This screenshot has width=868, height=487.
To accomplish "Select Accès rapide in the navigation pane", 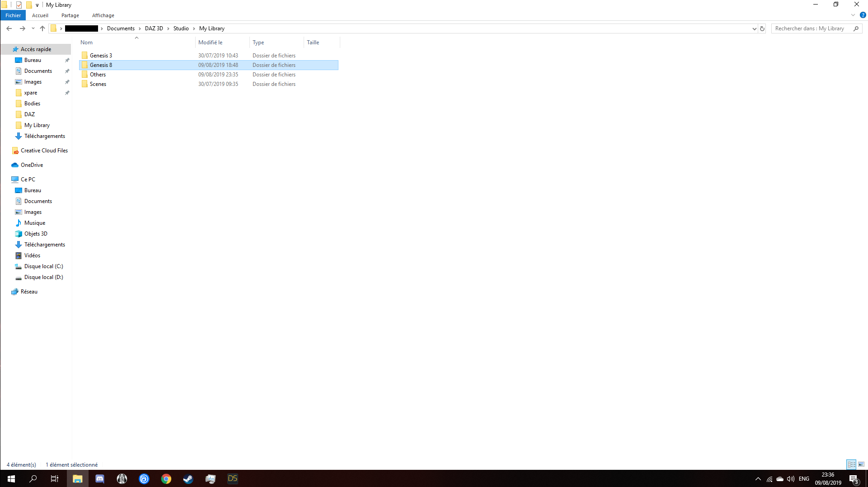I will [x=36, y=49].
